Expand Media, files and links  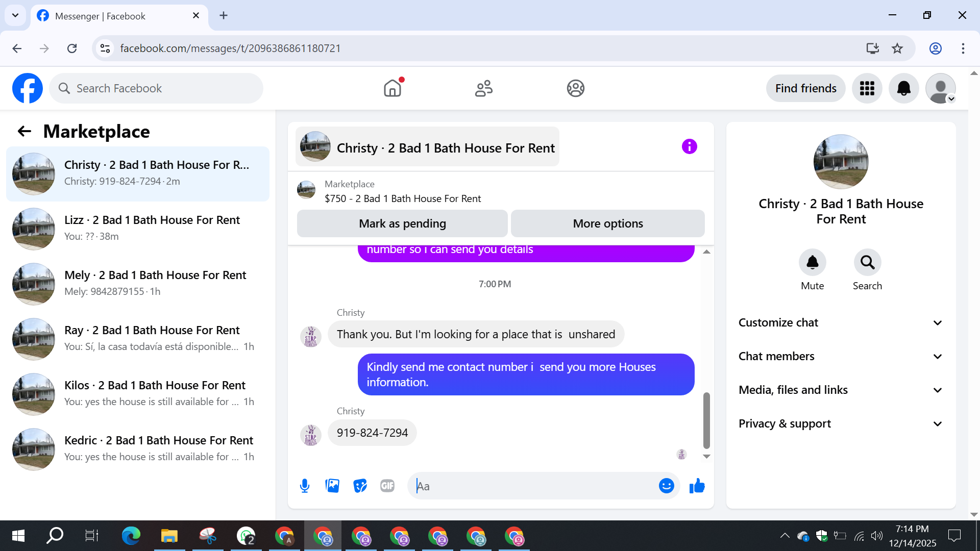[x=841, y=390]
